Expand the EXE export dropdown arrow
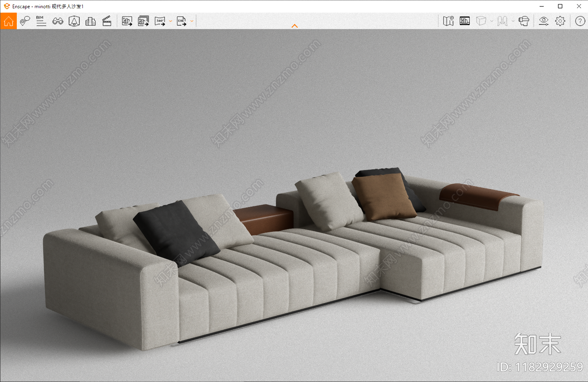The width and height of the screenshot is (588, 382). click(x=192, y=21)
